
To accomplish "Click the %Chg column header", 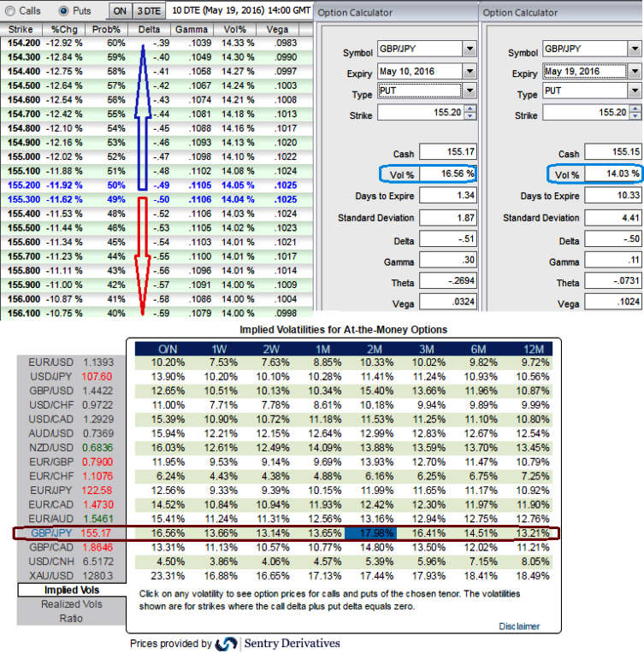I will tap(64, 30).
